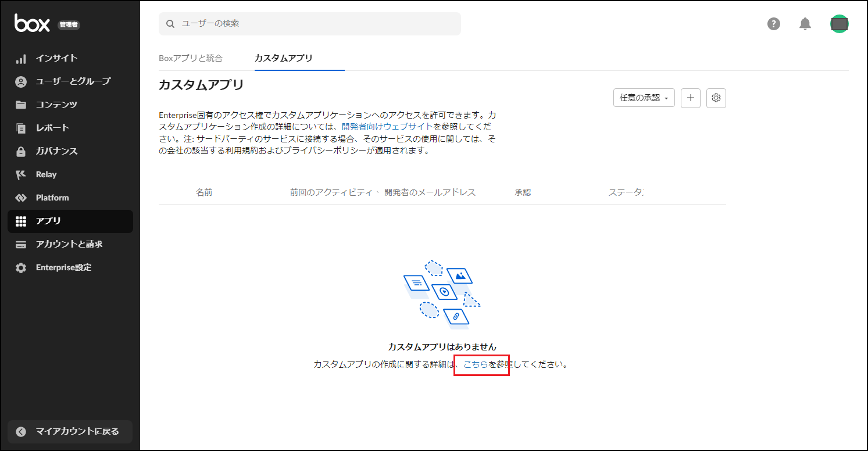Viewport: 868px width, 451px height.
Task: Click the back arrow icon beside マイアカウントに戻る
Action: click(x=21, y=432)
